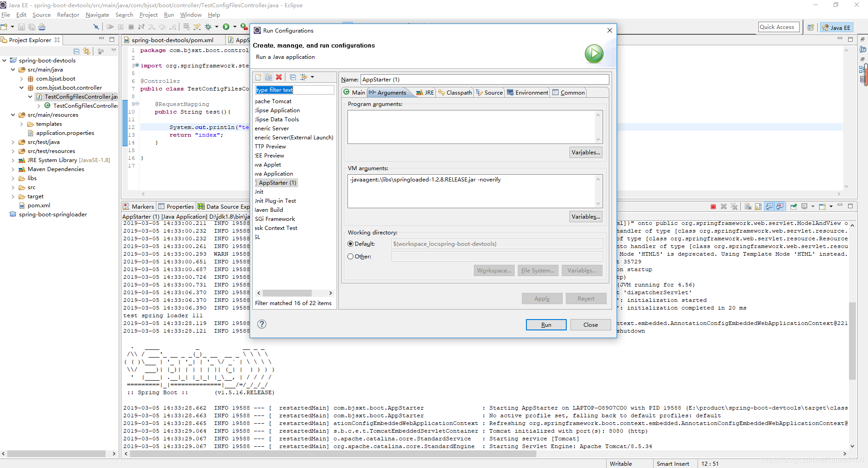Viewport: 868px width, 468px height.
Task: Open the Debug toolbar button dropdown arrow
Action: point(217,27)
